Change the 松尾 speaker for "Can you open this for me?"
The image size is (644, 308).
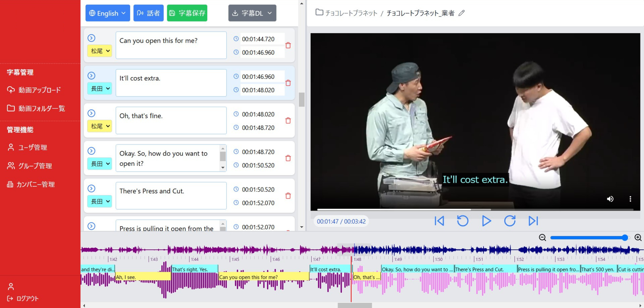(x=100, y=51)
